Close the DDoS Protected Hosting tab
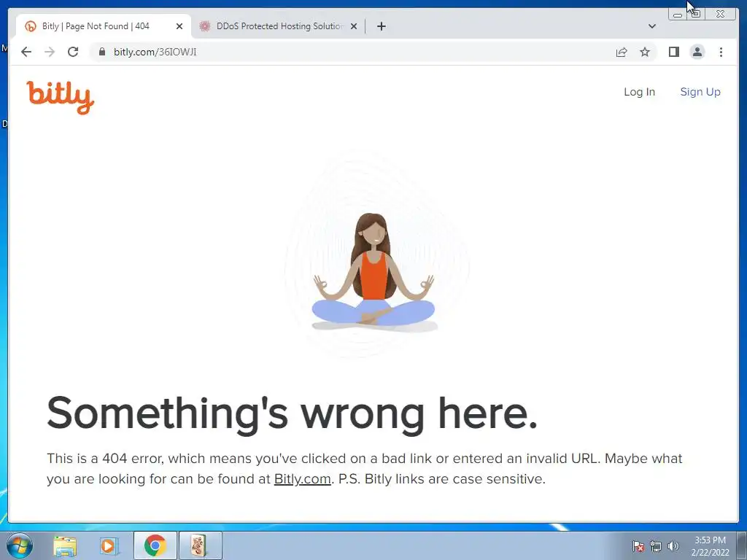 [x=354, y=26]
